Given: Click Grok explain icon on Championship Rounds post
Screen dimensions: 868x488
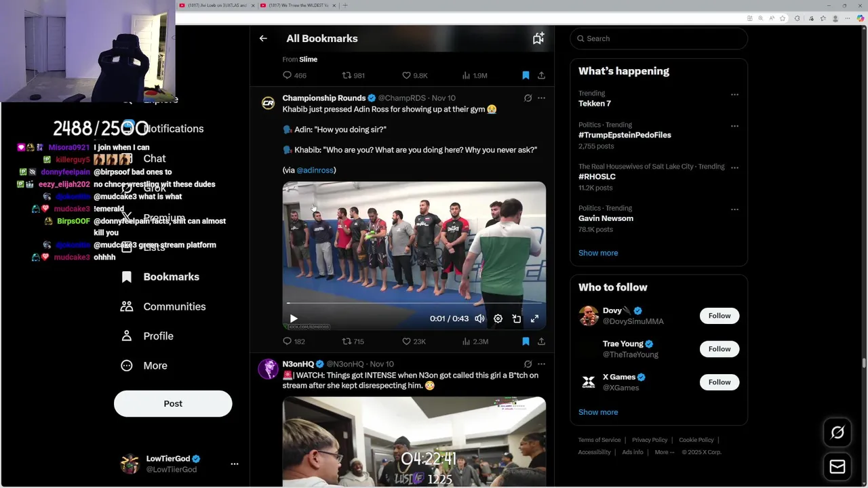Looking at the screenshot, I should (x=528, y=98).
